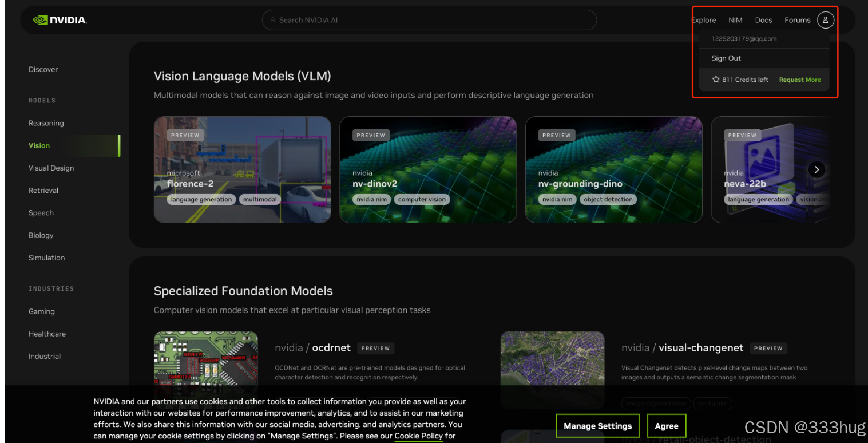The image size is (868, 443).
Task: Show next VLM models with arrow
Action: click(x=817, y=169)
